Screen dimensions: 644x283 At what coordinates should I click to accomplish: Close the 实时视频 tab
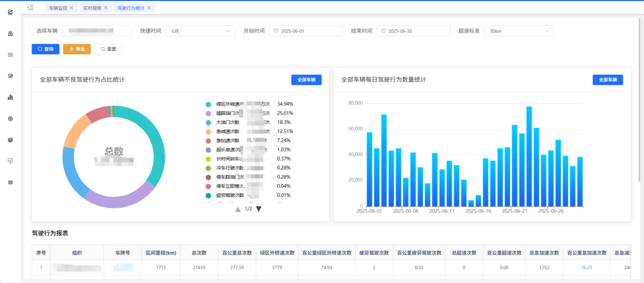(x=105, y=8)
